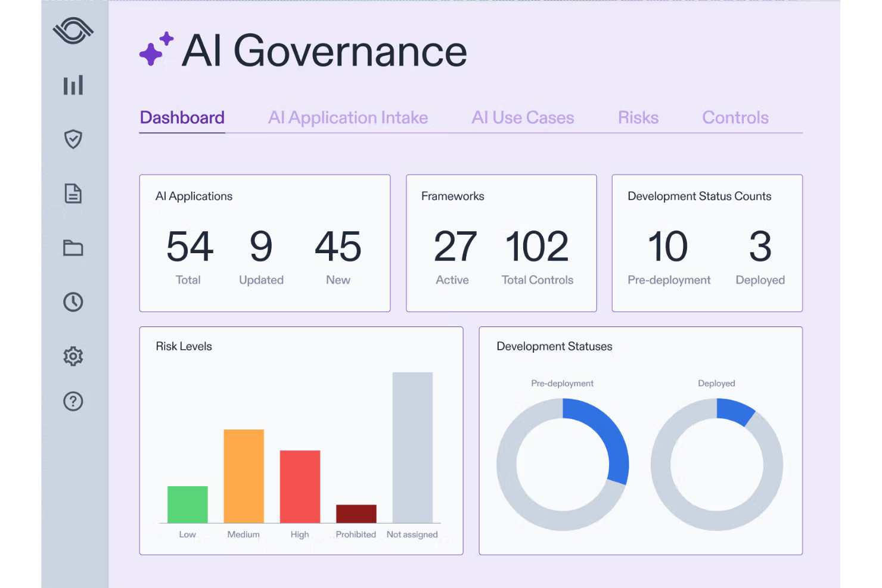Click the AI Governance page heading
The width and height of the screenshot is (882, 588).
325,51
